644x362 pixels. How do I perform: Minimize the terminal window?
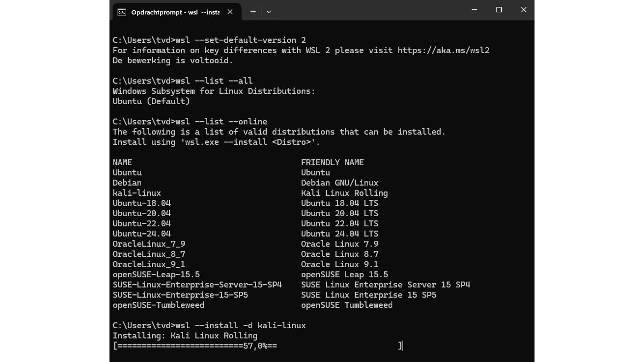(474, 10)
